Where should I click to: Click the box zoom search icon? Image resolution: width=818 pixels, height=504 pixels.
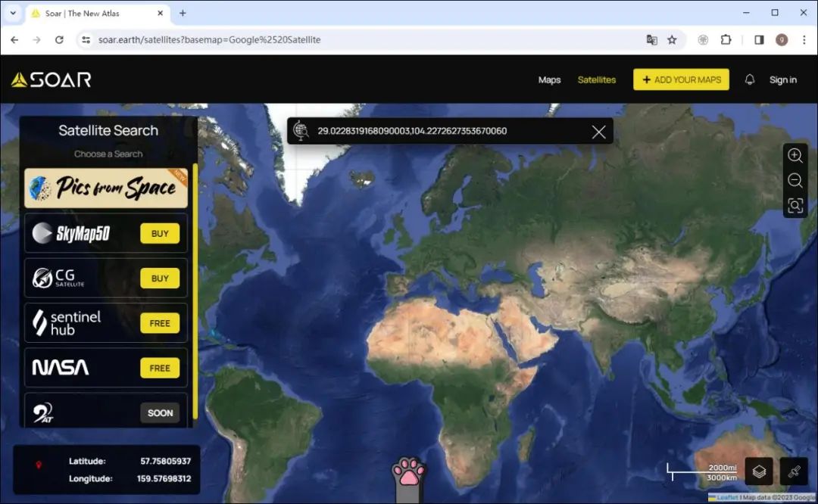click(795, 205)
